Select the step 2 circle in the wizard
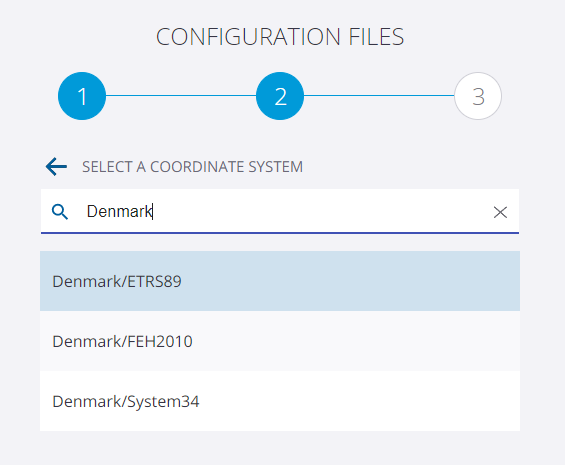This screenshot has width=565, height=465. tap(280, 96)
